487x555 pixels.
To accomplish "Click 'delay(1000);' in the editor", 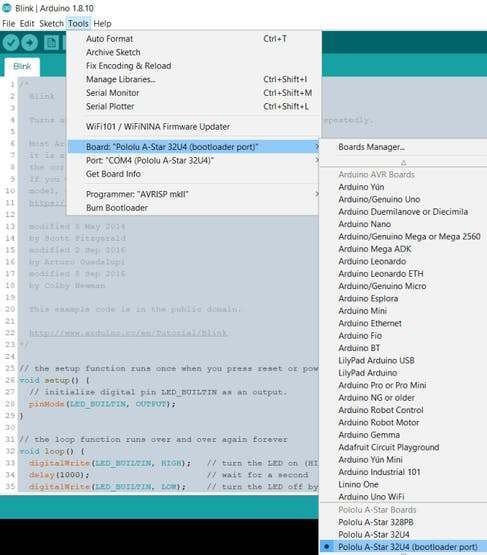I will click(x=59, y=475).
